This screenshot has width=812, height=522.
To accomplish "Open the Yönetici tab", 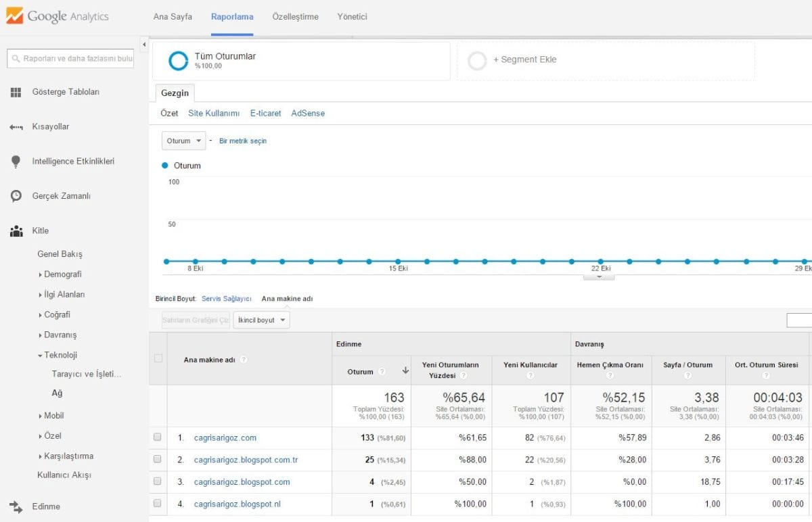I will (353, 17).
